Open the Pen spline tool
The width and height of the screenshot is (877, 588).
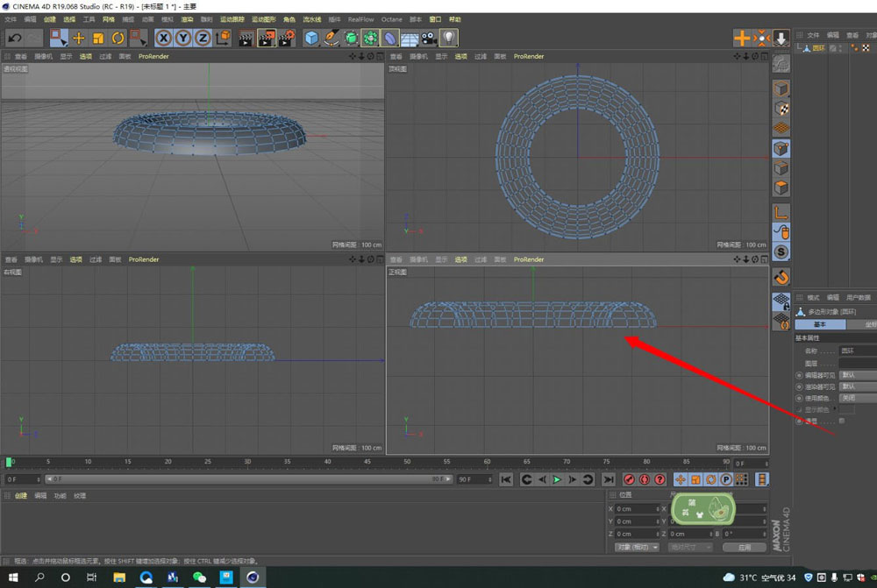332,38
